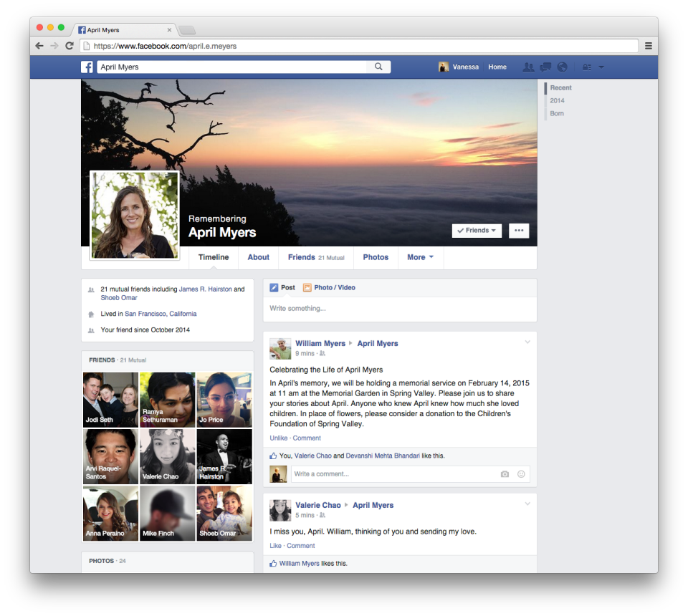Open Notifications globe icon

pos(562,67)
